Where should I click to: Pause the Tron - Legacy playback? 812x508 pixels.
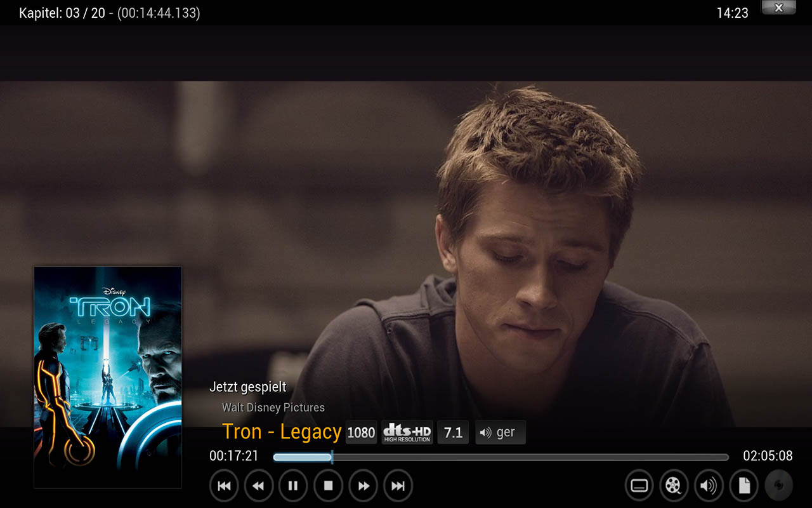[293, 486]
